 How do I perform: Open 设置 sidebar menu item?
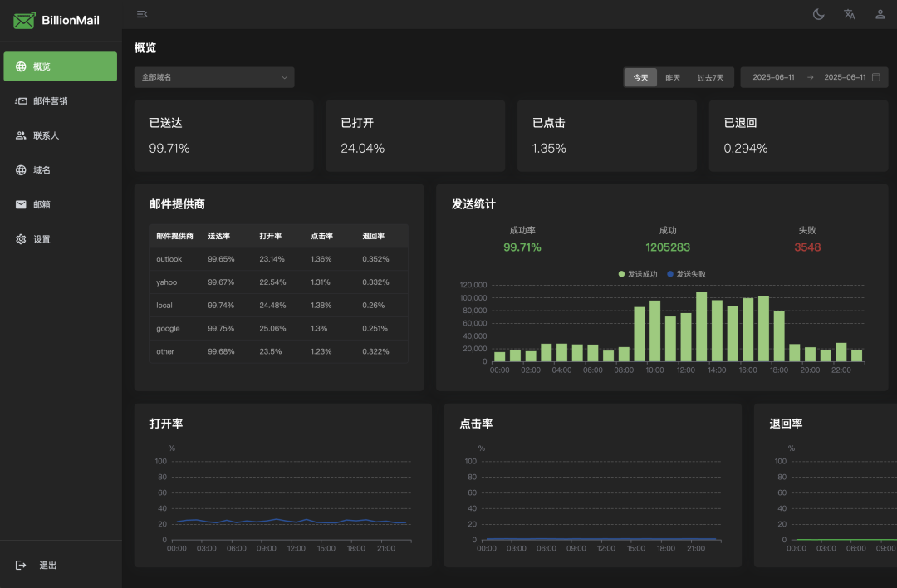coord(60,239)
